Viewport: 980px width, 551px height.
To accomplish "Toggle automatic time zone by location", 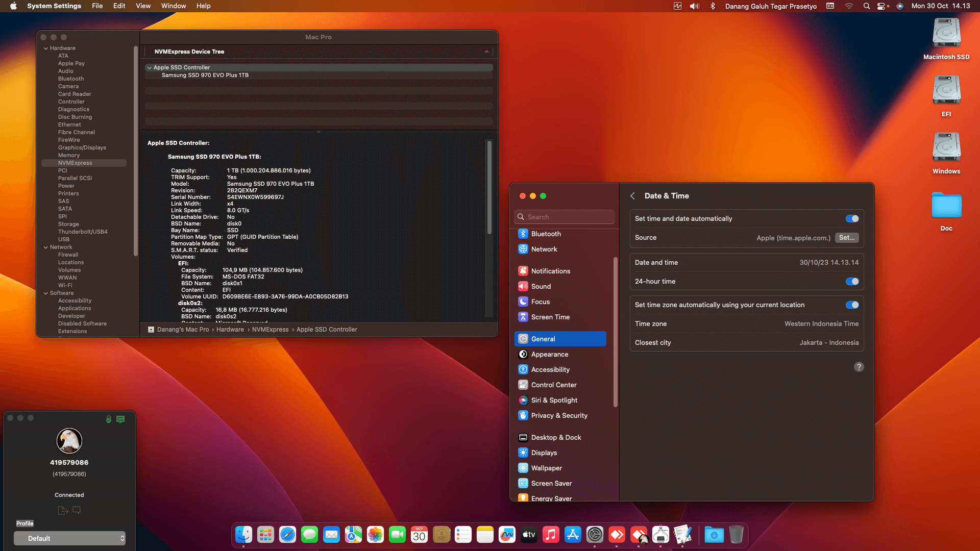I will point(852,305).
